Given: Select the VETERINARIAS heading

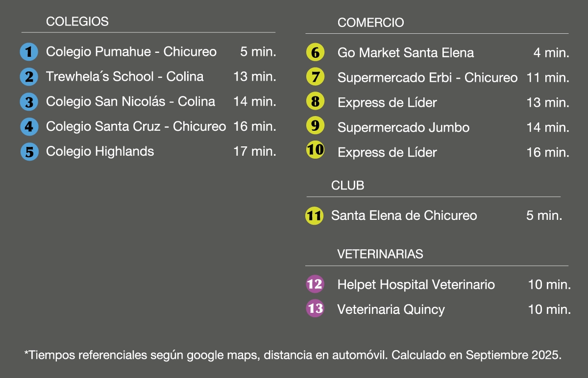Looking at the screenshot, I should click(x=380, y=254).
